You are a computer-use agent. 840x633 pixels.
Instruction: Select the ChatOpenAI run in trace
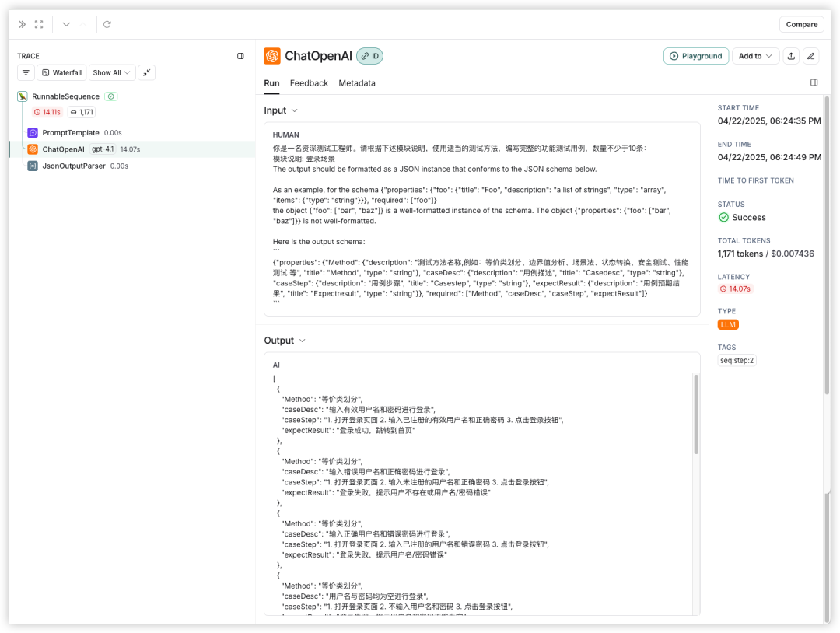coord(133,149)
